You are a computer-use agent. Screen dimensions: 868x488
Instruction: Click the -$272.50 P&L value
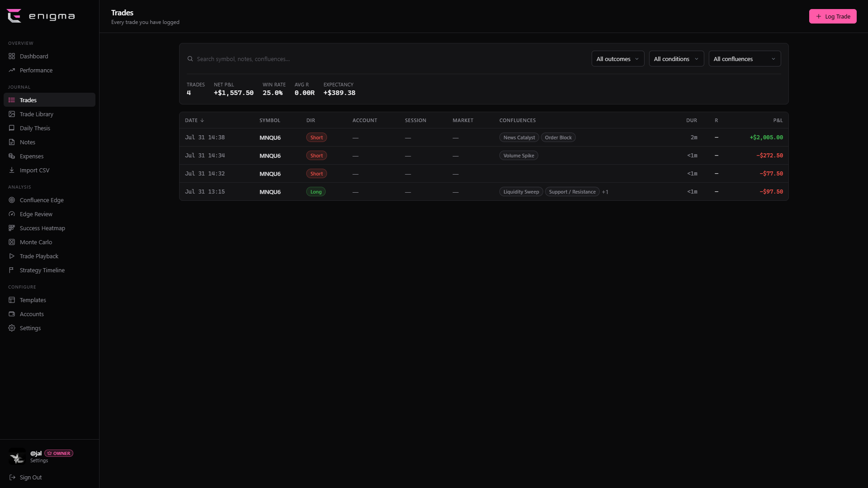(769, 156)
